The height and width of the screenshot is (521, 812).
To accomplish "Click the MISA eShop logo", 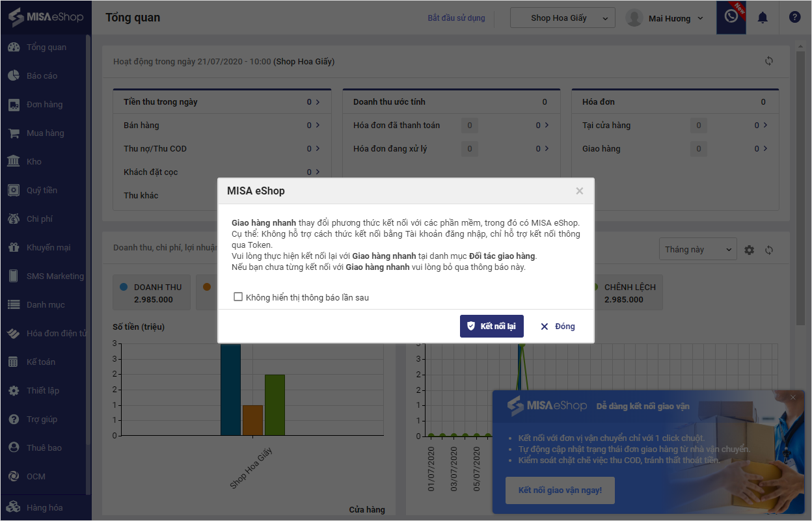I will [46, 16].
